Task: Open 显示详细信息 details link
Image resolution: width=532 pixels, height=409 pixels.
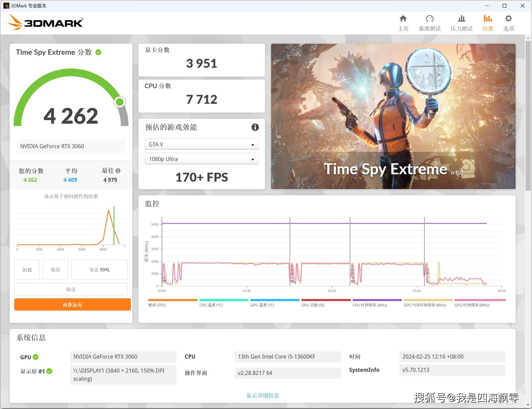Action: pos(263,395)
